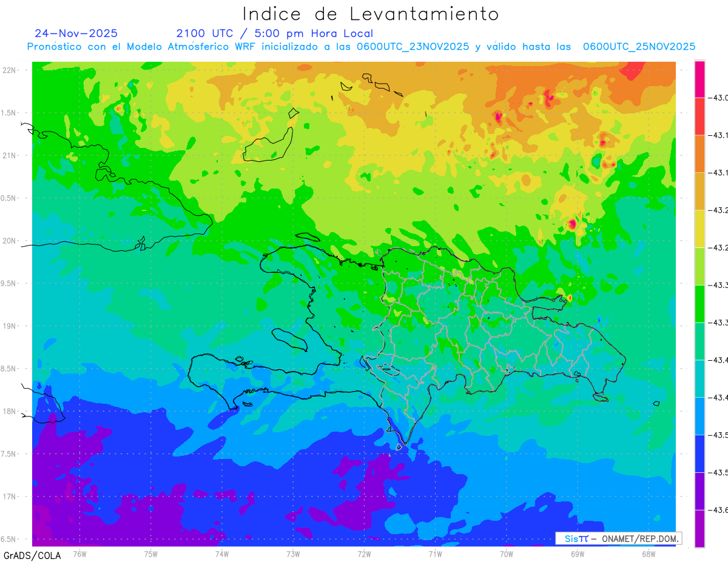This screenshot has height=562, width=728.
Task: Pick the lime yellow-green swatch in the color bar
Action: tap(699, 266)
